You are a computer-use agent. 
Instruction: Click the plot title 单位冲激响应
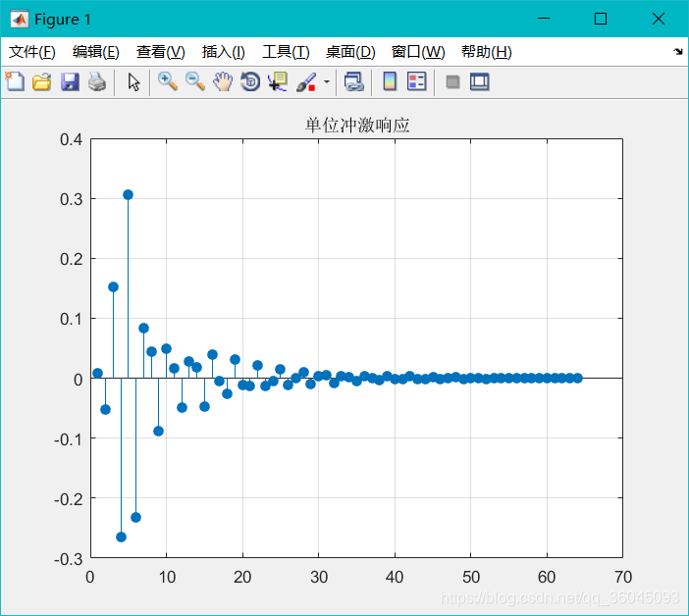point(356,126)
